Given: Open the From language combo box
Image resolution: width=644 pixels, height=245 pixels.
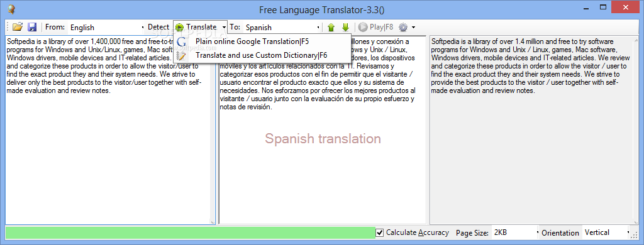Looking at the screenshot, I should click(106, 28).
